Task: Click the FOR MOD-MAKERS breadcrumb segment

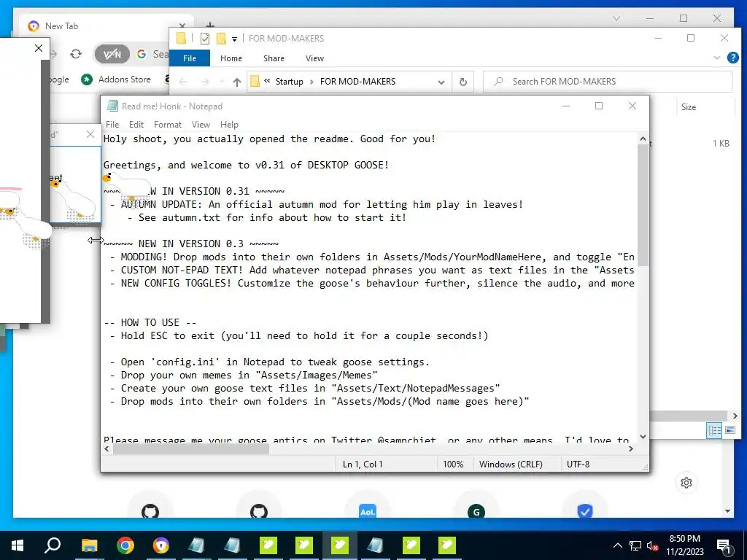Action: tap(357, 82)
